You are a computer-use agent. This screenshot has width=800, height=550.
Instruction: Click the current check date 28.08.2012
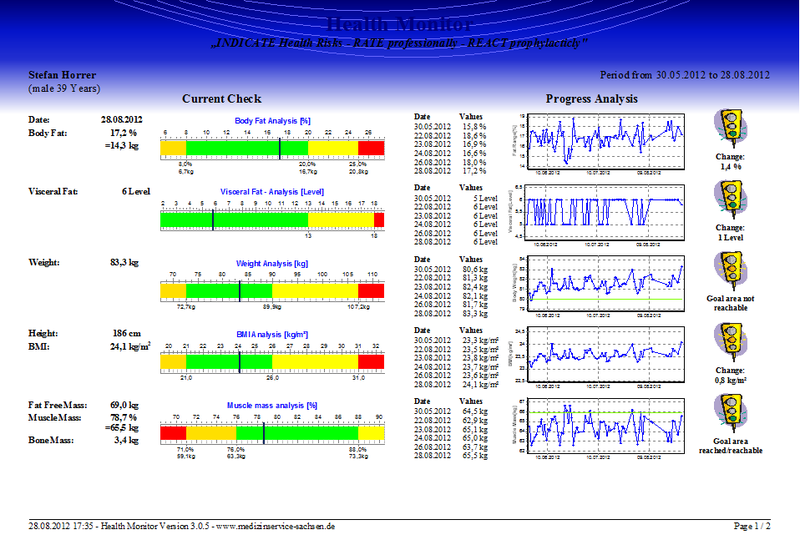coord(121,120)
